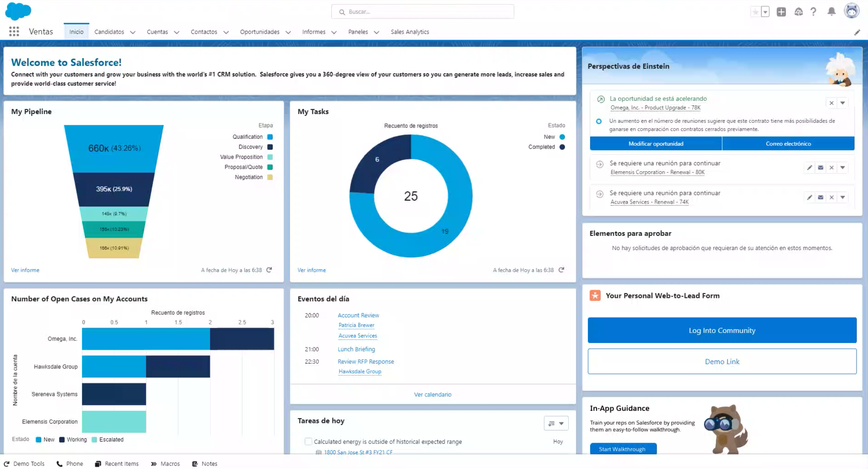This screenshot has height=469, width=868.
Task: Go to the Inicio tab
Action: click(x=76, y=32)
